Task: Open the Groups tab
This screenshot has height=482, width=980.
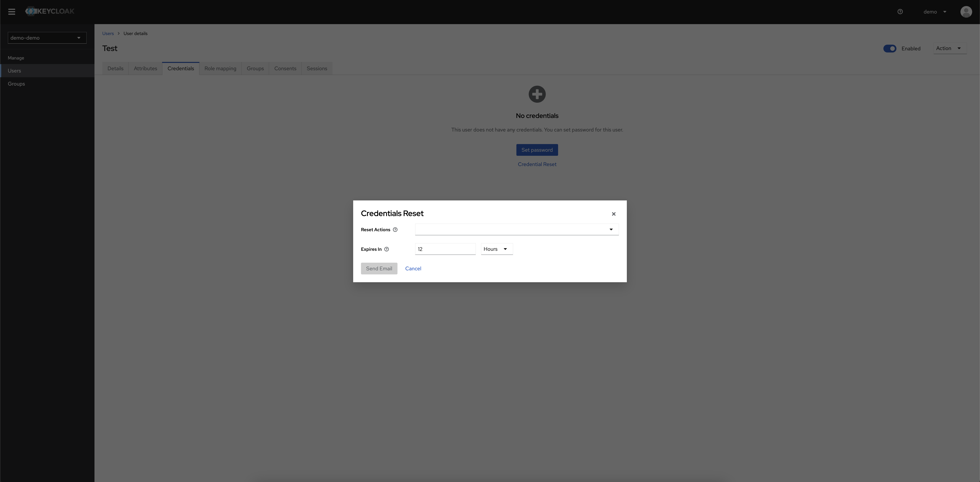Action: pos(255,68)
